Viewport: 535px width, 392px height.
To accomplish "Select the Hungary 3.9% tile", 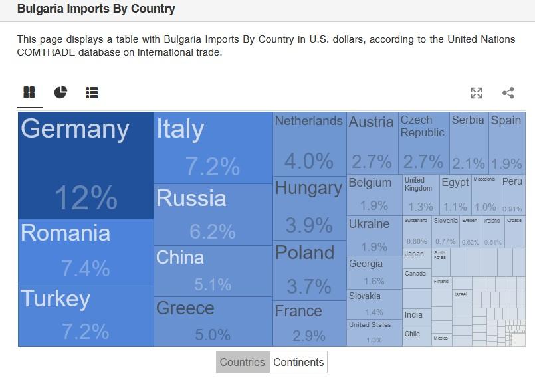I will point(310,208).
